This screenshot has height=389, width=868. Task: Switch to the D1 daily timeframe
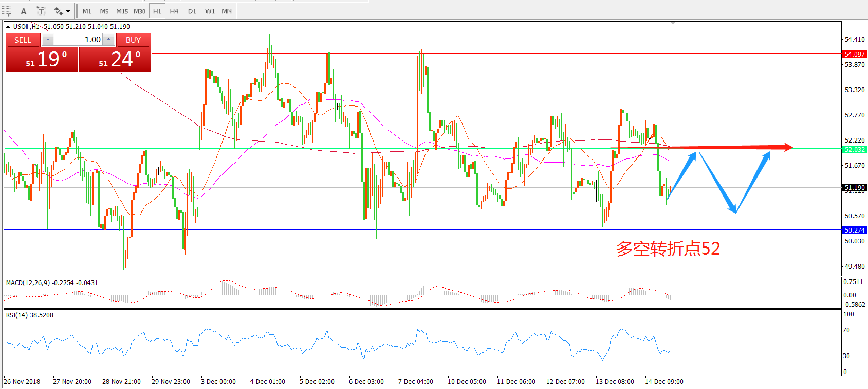coord(192,11)
